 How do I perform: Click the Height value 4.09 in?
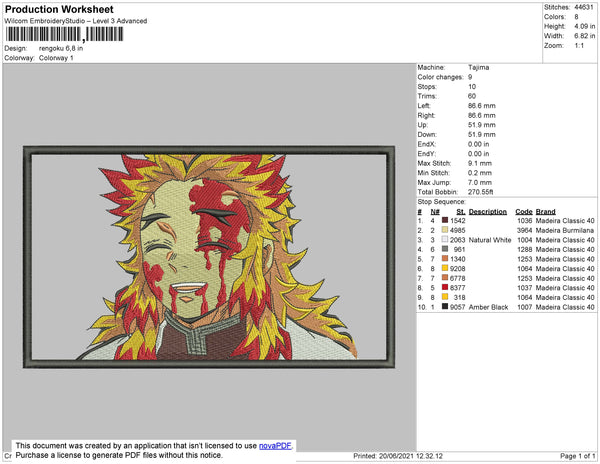585,26
